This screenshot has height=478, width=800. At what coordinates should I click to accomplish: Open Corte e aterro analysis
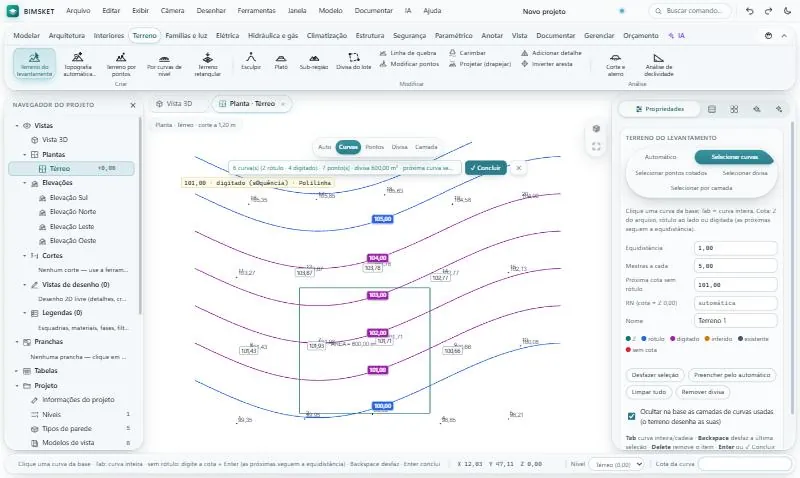615,64
